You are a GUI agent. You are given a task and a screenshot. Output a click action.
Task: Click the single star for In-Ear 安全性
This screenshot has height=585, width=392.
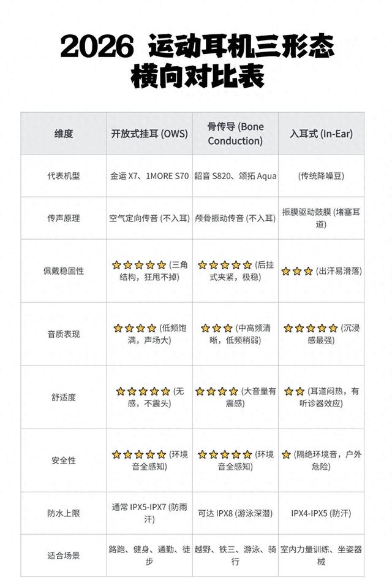[286, 454]
